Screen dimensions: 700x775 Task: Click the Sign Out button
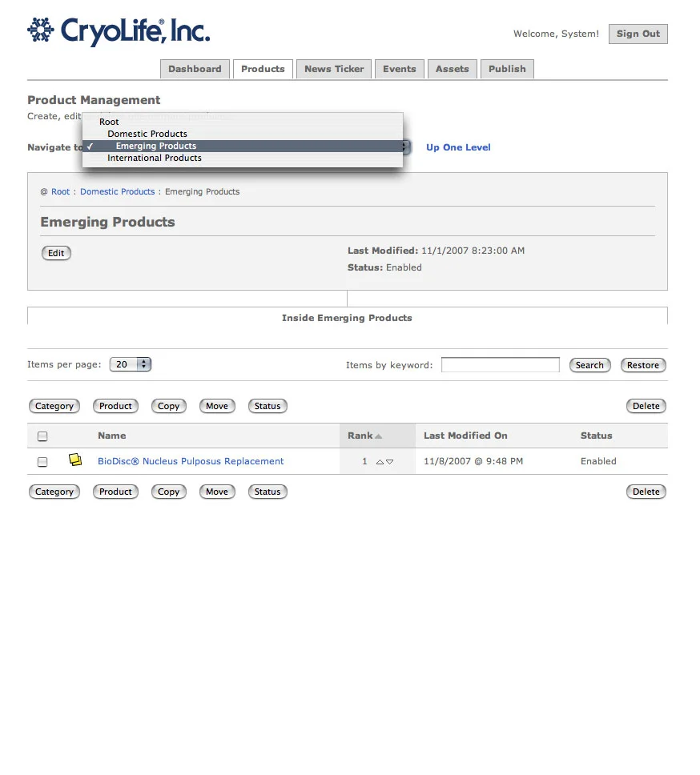coord(638,34)
